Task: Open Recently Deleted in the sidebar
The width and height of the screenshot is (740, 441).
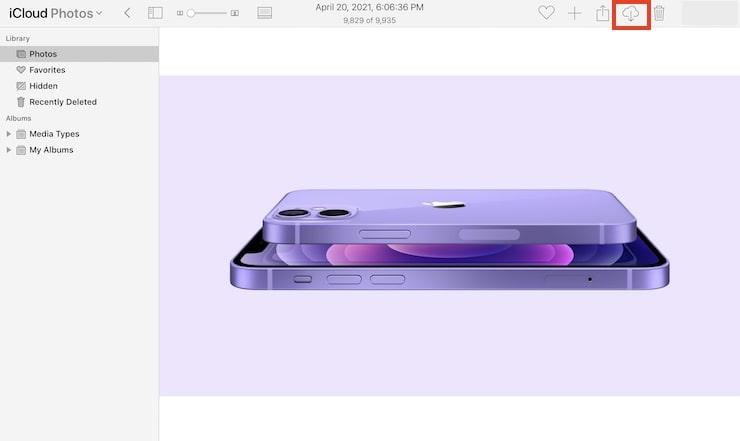Action: [79, 102]
